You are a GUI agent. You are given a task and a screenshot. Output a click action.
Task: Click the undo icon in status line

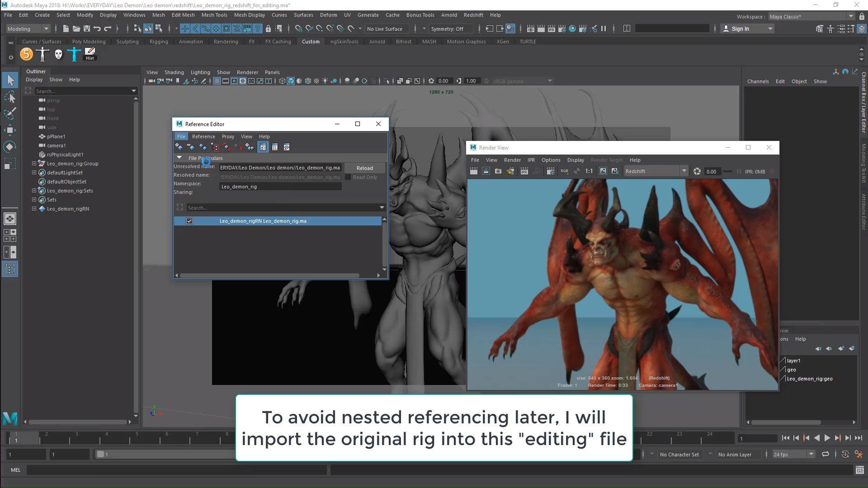tap(97, 28)
